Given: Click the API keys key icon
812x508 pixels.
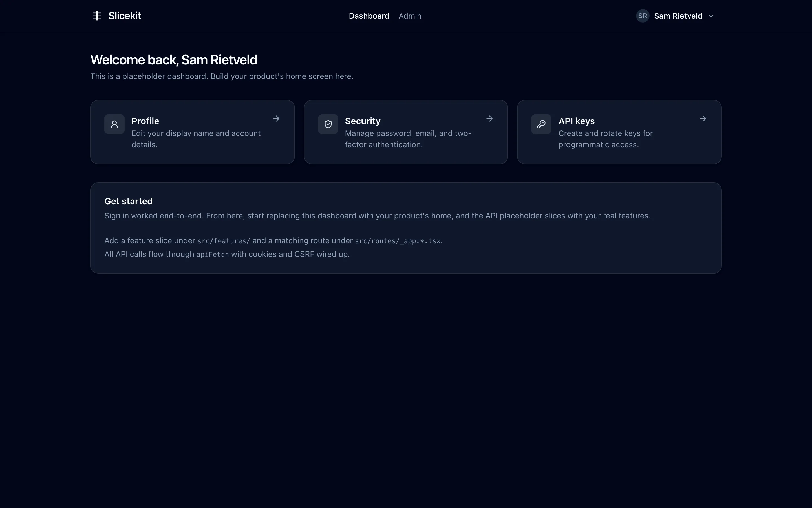Looking at the screenshot, I should coord(541,124).
